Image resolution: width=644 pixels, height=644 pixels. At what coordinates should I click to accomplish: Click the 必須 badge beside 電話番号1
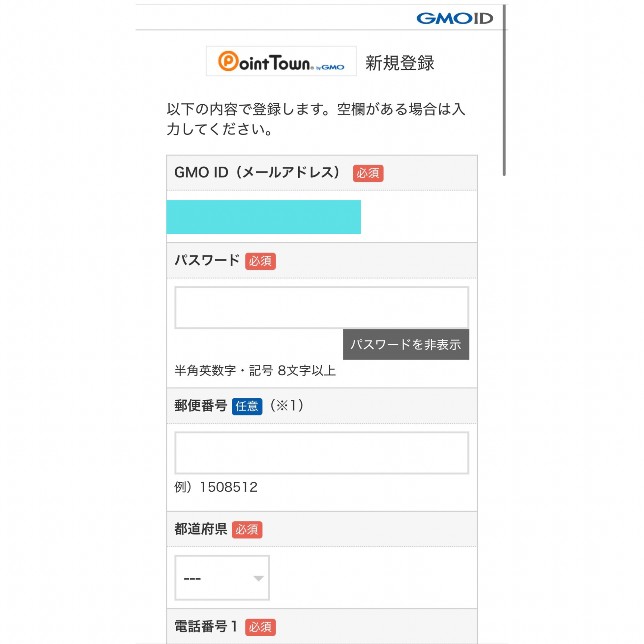click(x=260, y=627)
